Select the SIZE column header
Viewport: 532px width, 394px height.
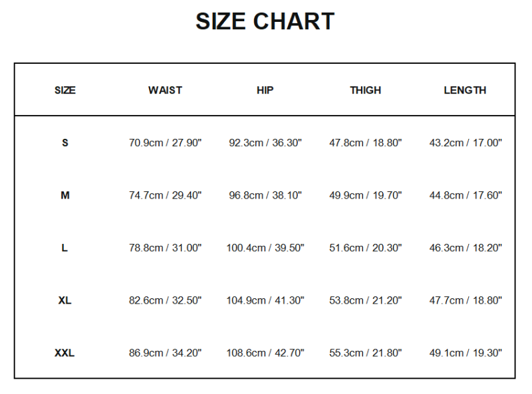pyautogui.click(x=65, y=90)
